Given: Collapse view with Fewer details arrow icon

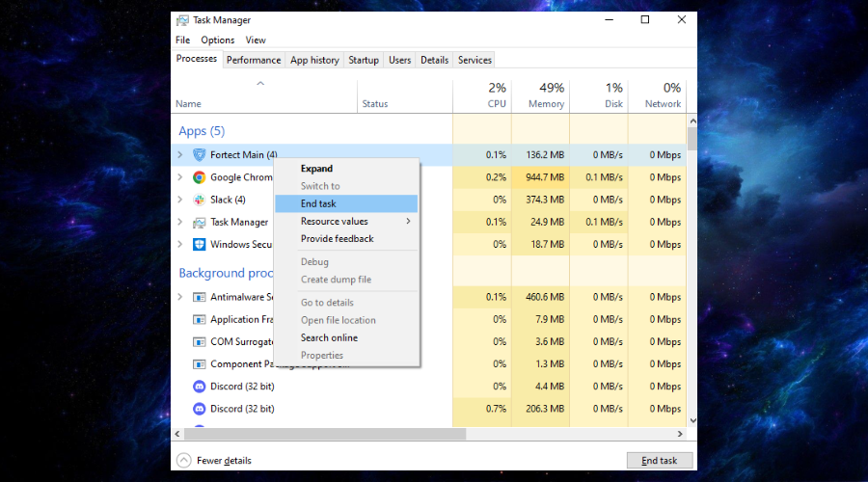Looking at the screenshot, I should (x=184, y=461).
